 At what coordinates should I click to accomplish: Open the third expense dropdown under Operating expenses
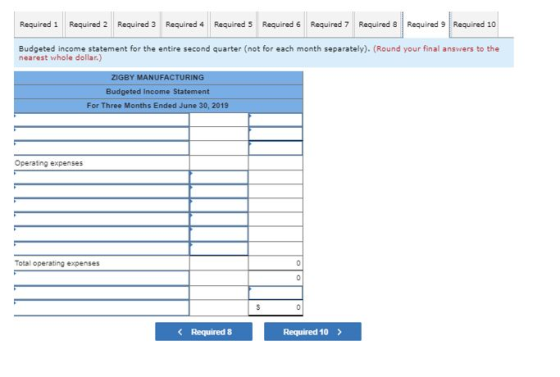(x=101, y=205)
